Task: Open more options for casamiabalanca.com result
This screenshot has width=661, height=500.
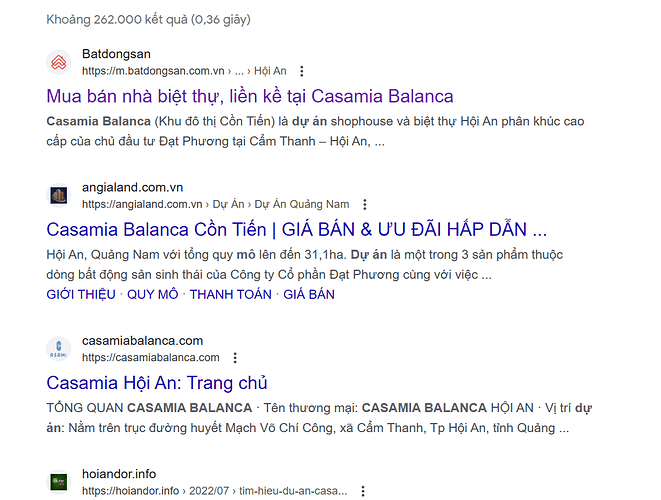Action: tap(235, 358)
